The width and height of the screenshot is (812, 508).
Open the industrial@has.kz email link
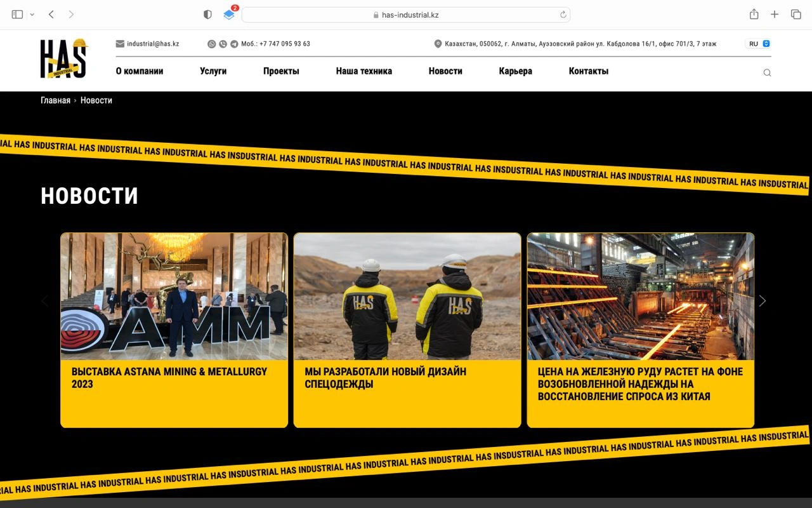pyautogui.click(x=153, y=44)
